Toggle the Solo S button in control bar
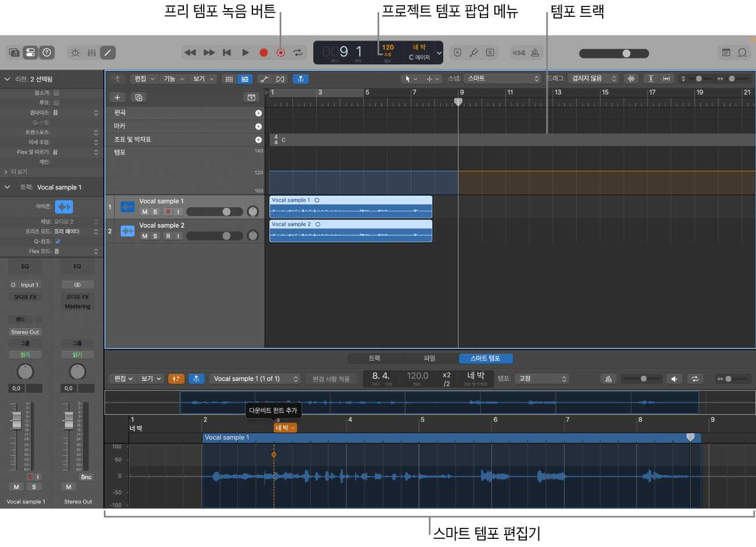Screen dimensions: 756x547 coord(490,53)
